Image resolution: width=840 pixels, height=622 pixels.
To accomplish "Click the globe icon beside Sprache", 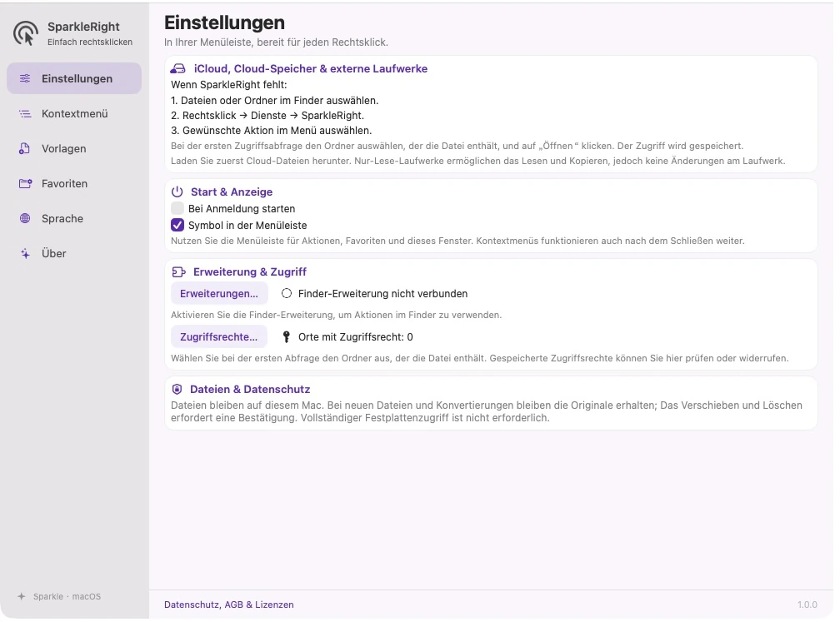I will pos(25,218).
